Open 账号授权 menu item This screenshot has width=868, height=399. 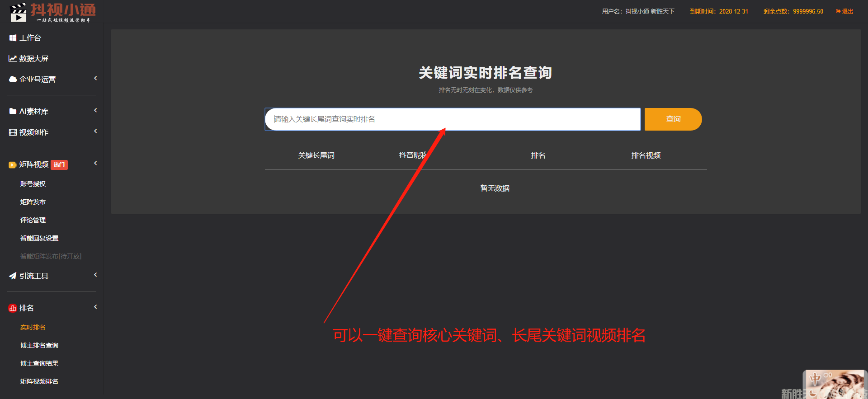click(33, 184)
